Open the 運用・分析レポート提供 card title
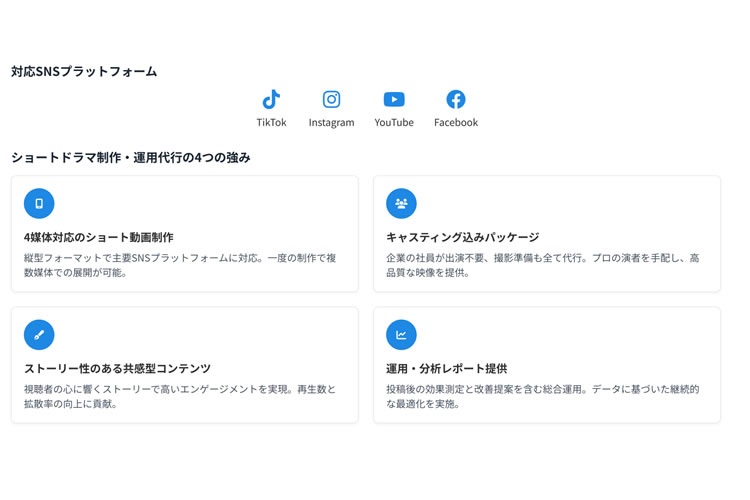Screen dimensions: 750x500 tap(446, 368)
